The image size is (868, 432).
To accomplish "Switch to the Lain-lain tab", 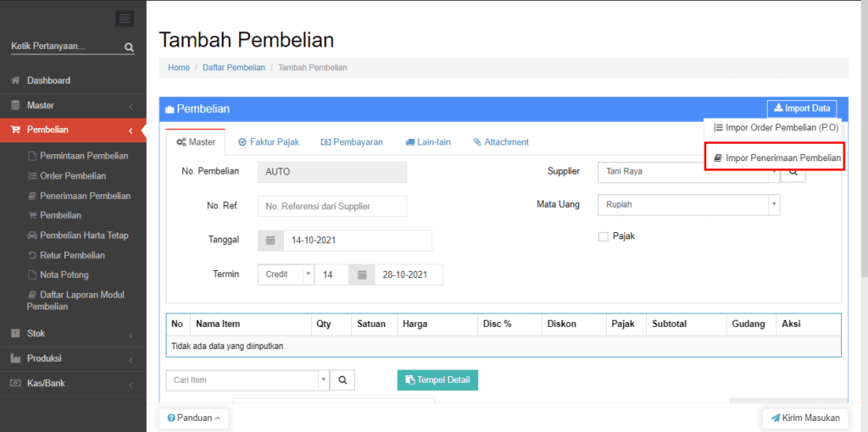I will (x=427, y=142).
